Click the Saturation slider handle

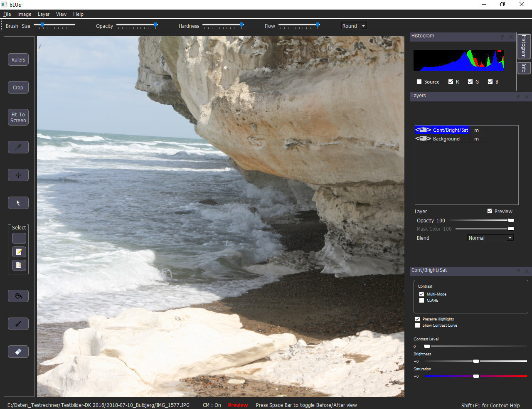(x=476, y=376)
